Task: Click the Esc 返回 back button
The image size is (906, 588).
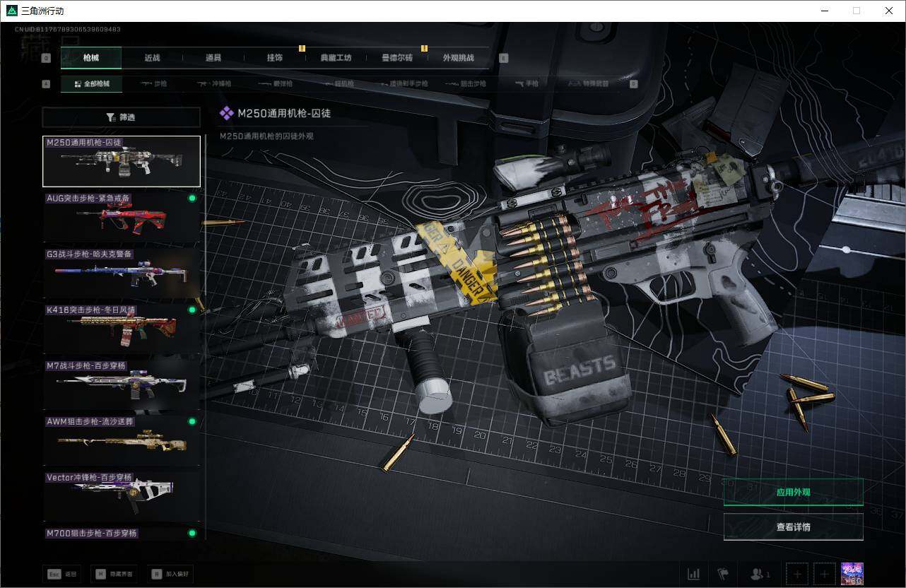Action: tap(62, 574)
